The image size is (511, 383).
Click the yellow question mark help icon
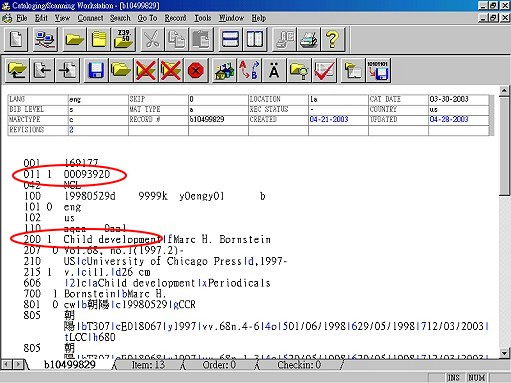[x=333, y=39]
